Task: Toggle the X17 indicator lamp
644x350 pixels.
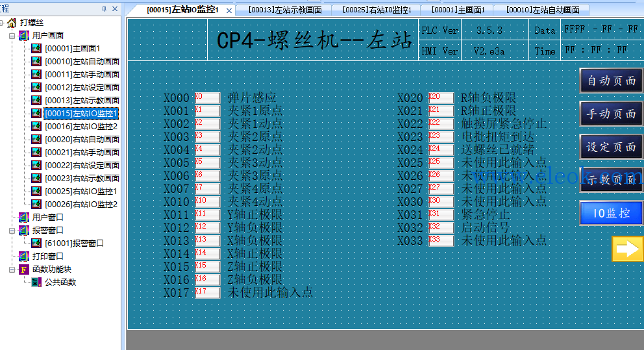Action: 207,292
